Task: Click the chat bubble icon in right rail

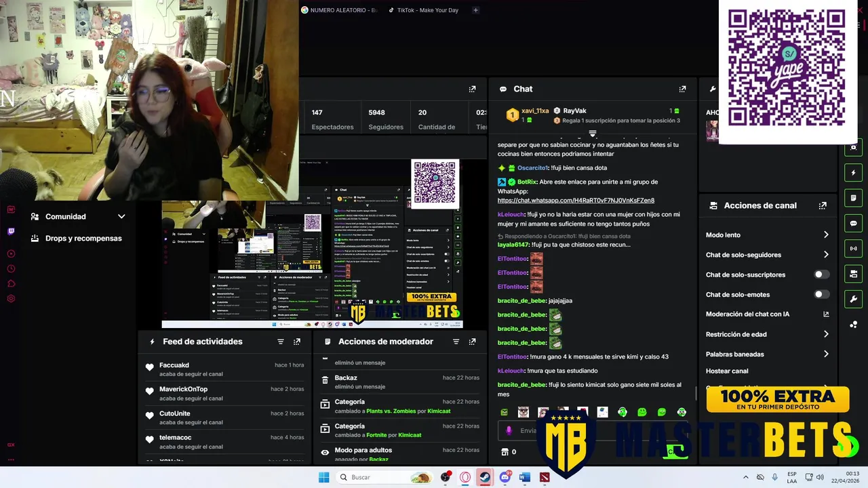Action: pyautogui.click(x=853, y=223)
